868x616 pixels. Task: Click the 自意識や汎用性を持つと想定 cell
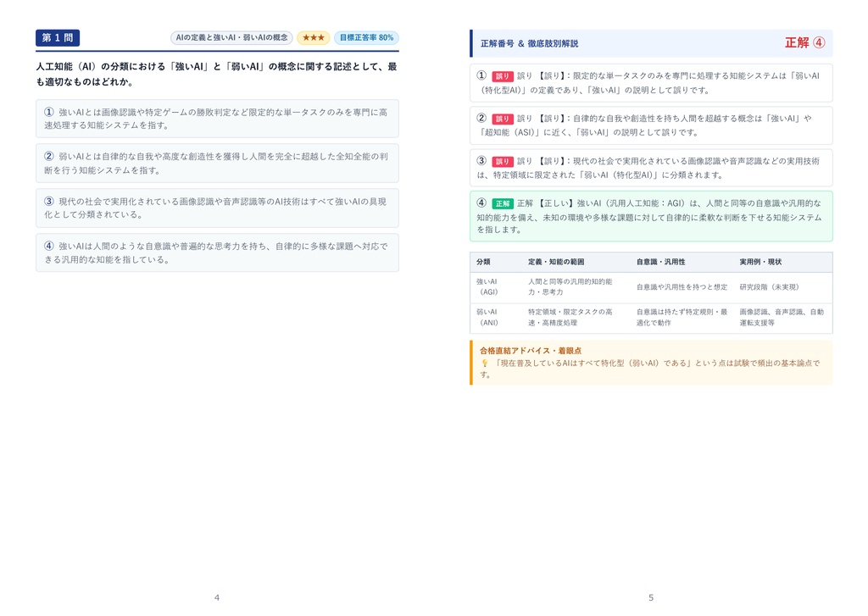[682, 286]
